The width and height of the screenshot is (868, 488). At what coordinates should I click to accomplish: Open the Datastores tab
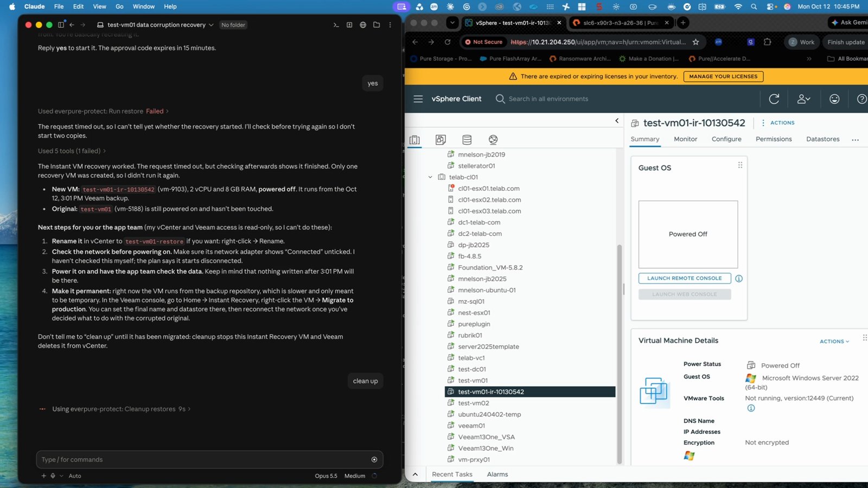click(x=822, y=139)
